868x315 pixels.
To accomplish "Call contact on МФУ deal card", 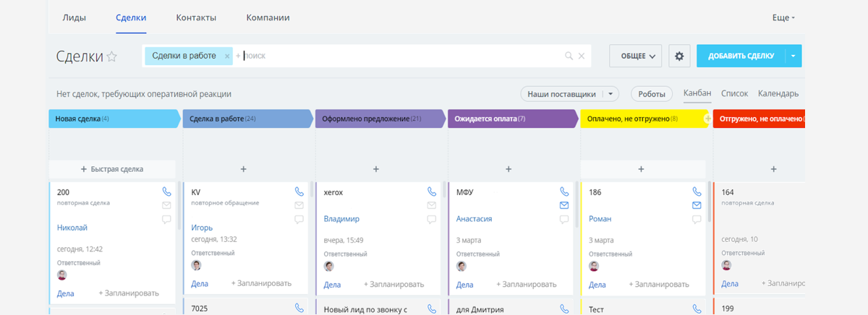I will [x=564, y=192].
